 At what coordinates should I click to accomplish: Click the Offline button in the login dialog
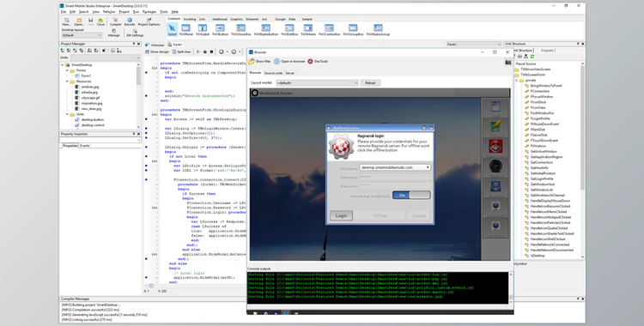(x=380, y=215)
